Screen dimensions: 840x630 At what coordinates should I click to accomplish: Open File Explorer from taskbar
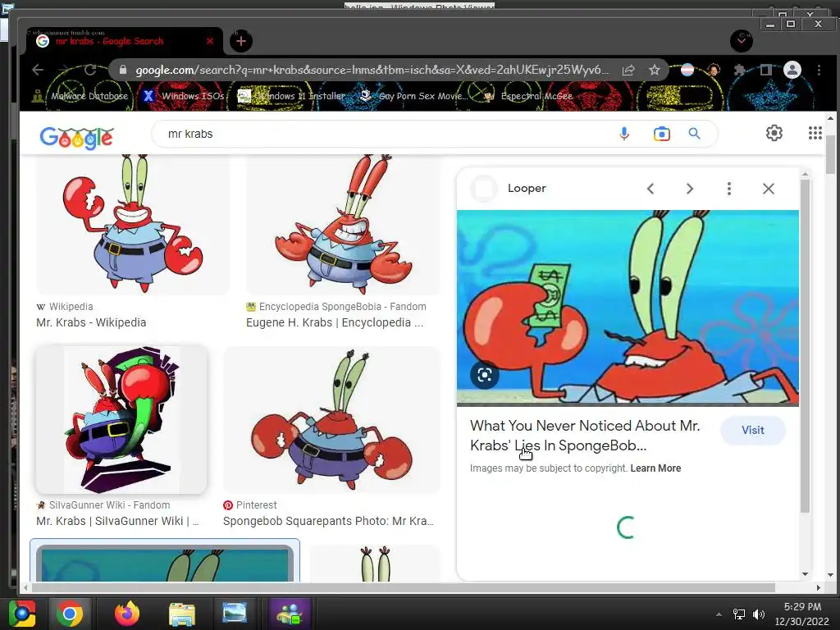182,614
